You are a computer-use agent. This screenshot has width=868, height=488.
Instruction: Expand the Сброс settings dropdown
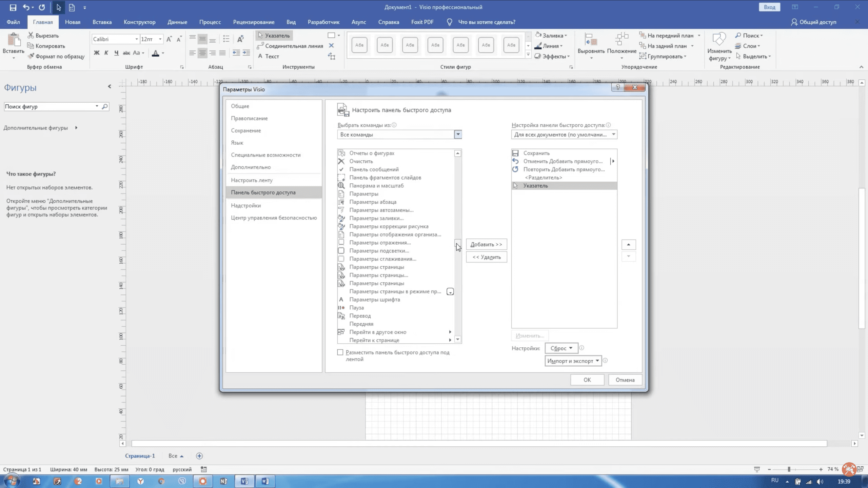(561, 348)
